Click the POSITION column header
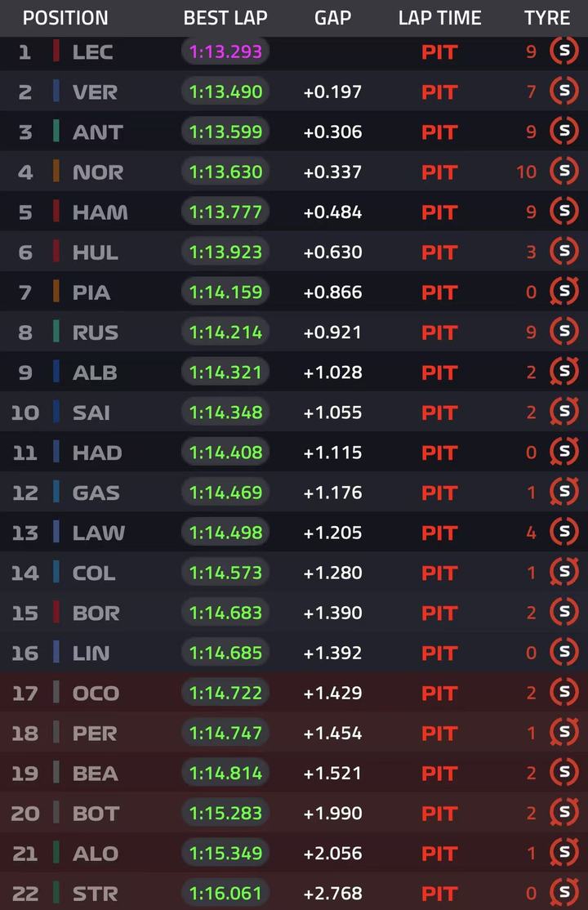This screenshot has height=910, width=588. [x=65, y=18]
